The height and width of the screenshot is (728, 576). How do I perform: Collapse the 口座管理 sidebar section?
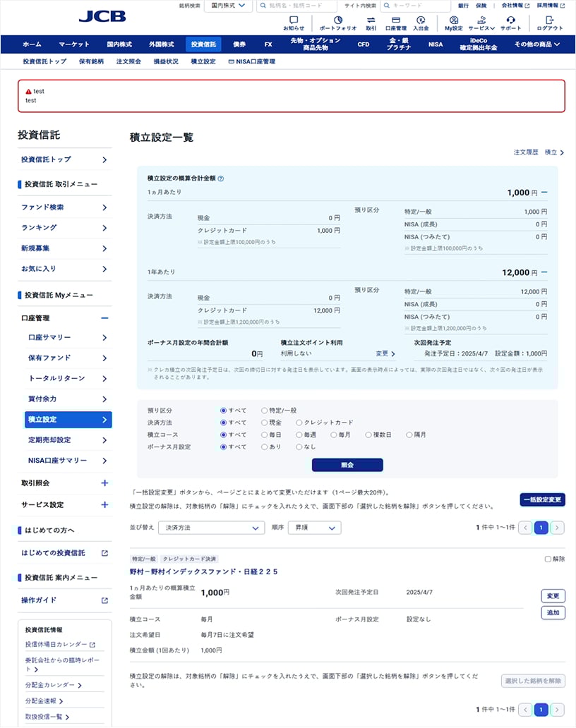pos(106,317)
